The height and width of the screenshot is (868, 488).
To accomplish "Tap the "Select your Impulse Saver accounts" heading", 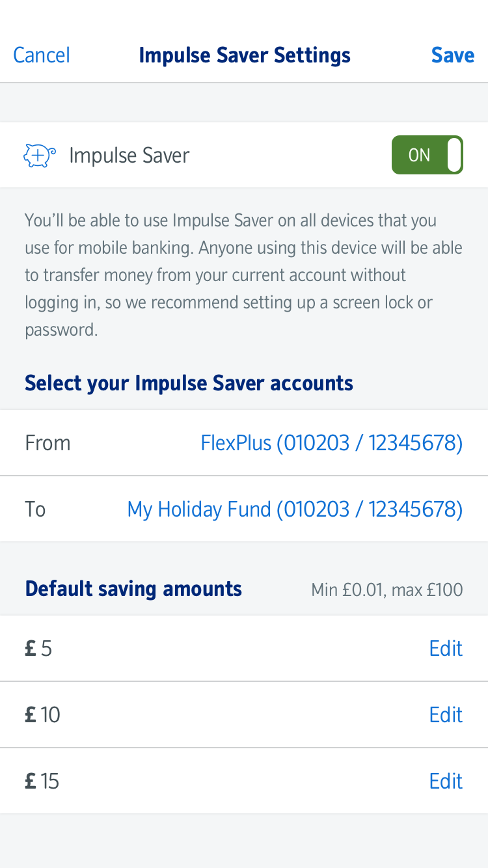I will (189, 383).
